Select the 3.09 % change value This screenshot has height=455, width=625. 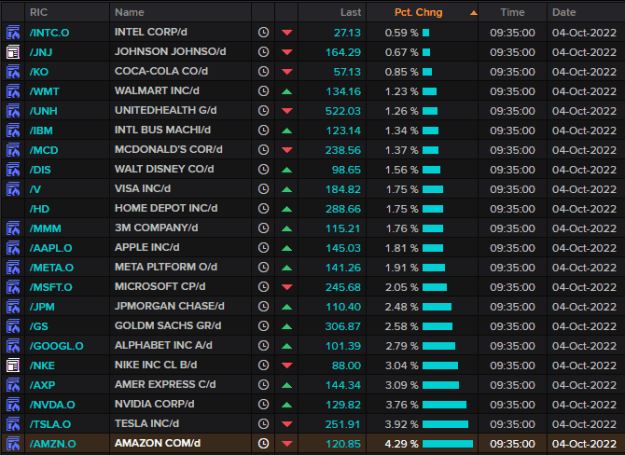[x=402, y=385]
